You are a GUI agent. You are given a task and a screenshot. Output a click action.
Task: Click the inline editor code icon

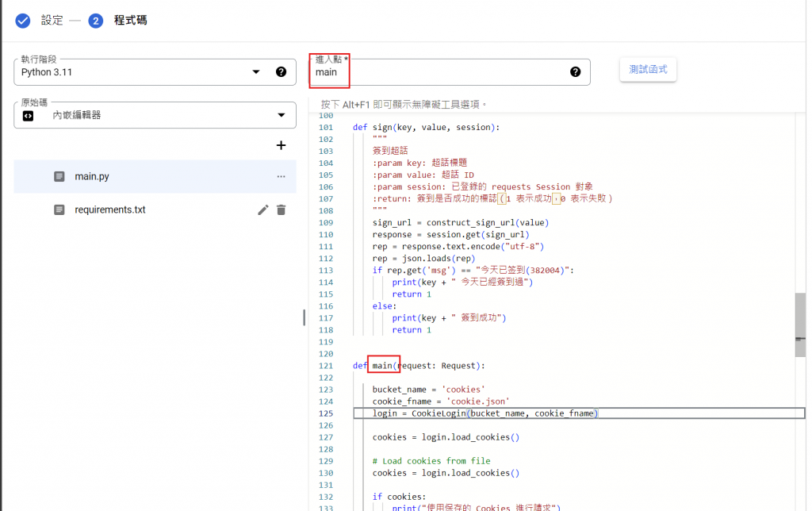click(x=28, y=116)
